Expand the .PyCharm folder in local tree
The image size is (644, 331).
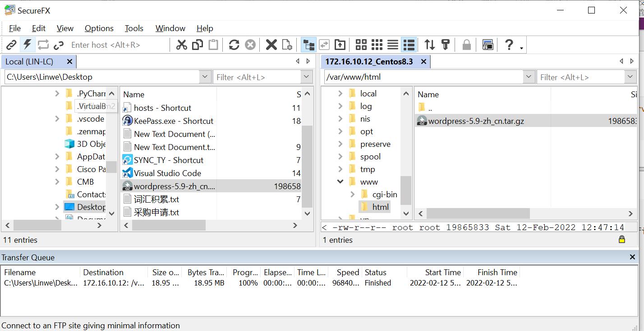[57, 93]
